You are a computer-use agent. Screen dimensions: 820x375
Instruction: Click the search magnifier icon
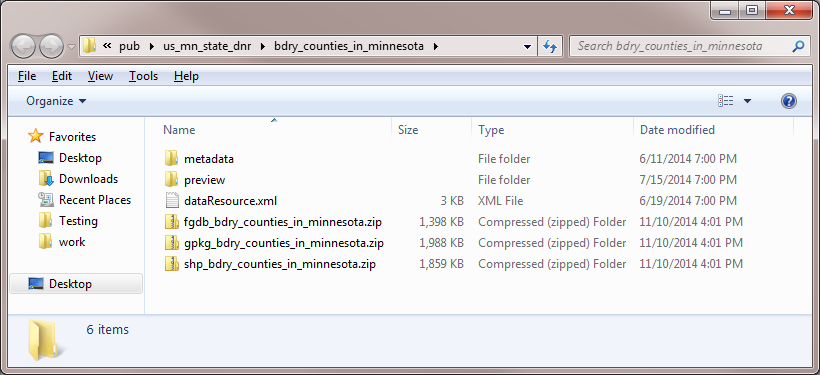pos(798,46)
